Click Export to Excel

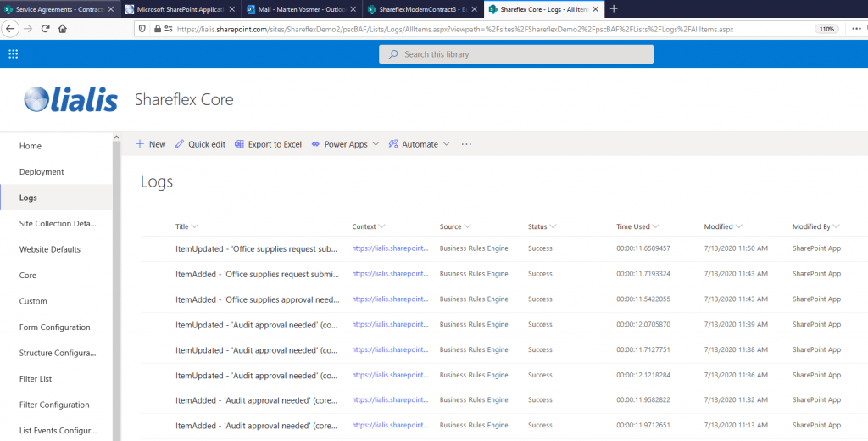pyautogui.click(x=269, y=144)
